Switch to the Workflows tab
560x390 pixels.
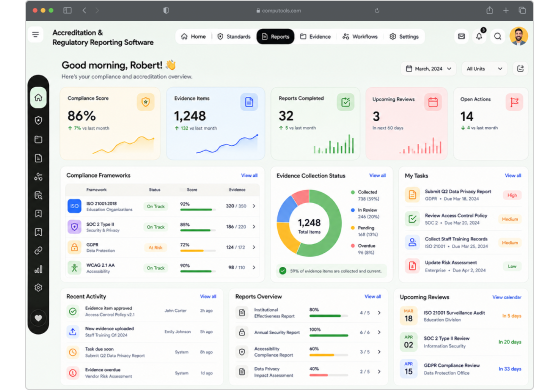click(360, 36)
